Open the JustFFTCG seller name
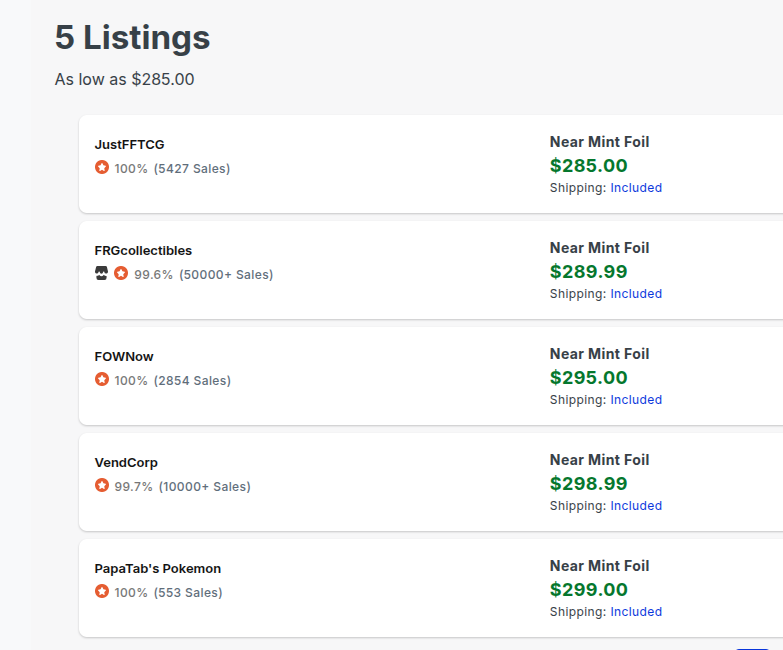This screenshot has width=783, height=650. point(129,144)
